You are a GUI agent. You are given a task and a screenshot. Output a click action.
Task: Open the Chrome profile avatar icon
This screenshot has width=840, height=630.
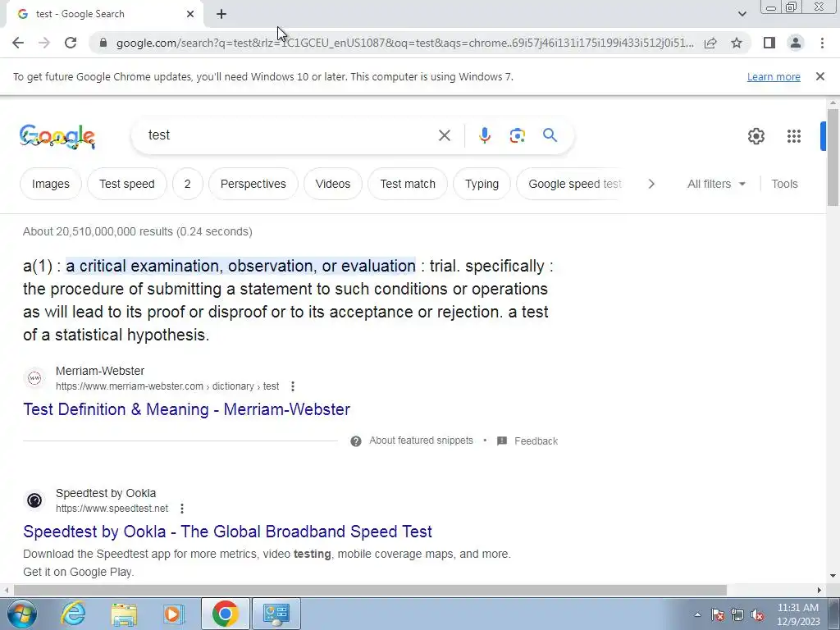[796, 43]
